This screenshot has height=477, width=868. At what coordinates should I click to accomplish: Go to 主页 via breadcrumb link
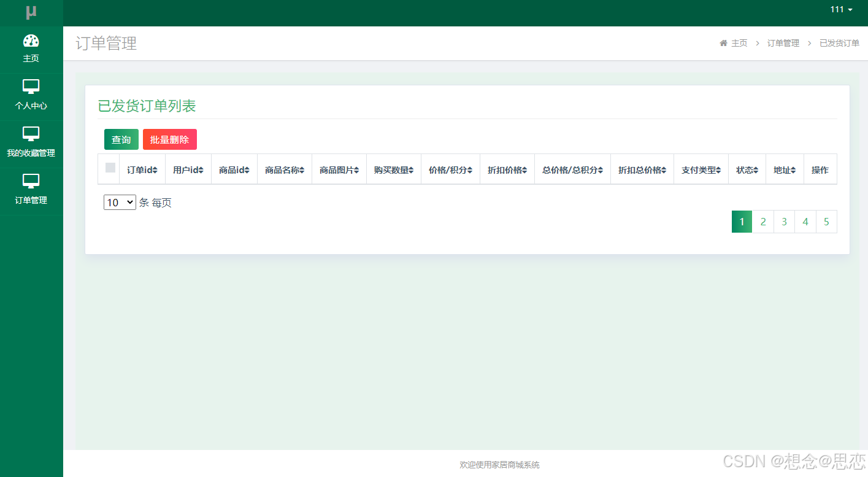(739, 43)
